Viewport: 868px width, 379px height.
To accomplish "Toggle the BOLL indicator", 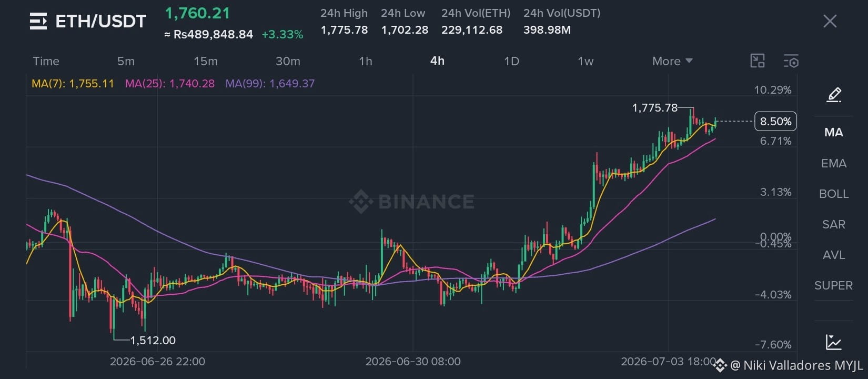I will (833, 194).
